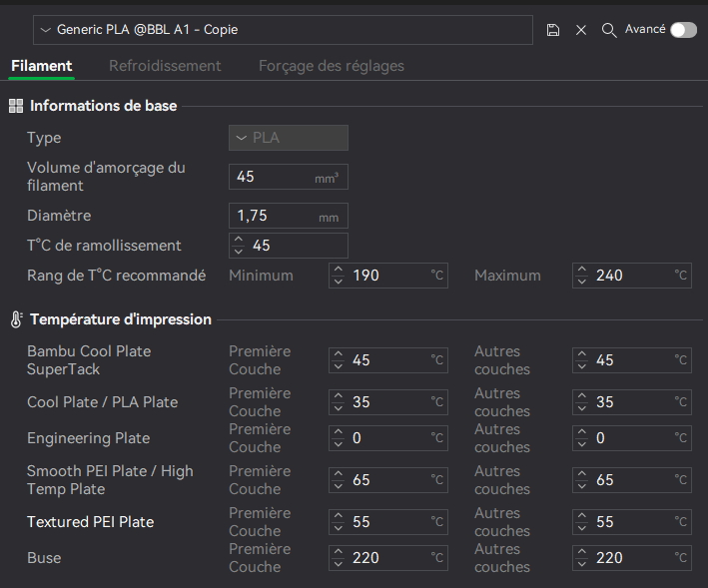Click the Température d'impression thermometer icon

point(16,319)
